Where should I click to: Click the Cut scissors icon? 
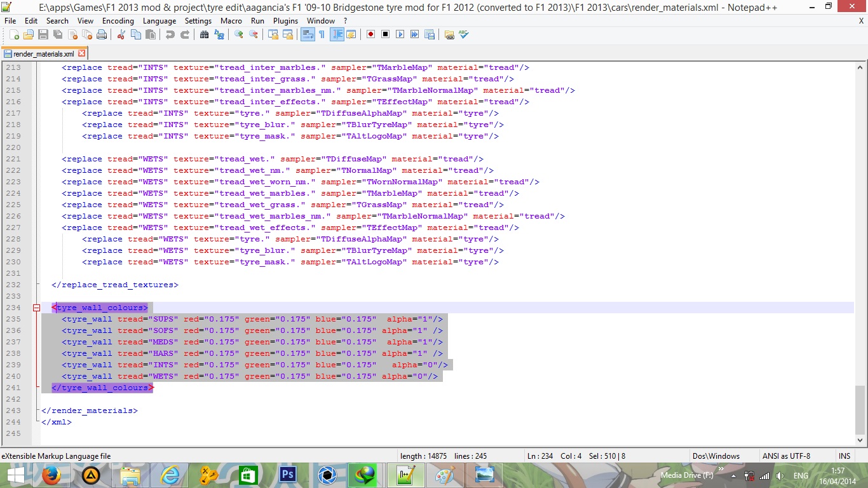pos(121,34)
